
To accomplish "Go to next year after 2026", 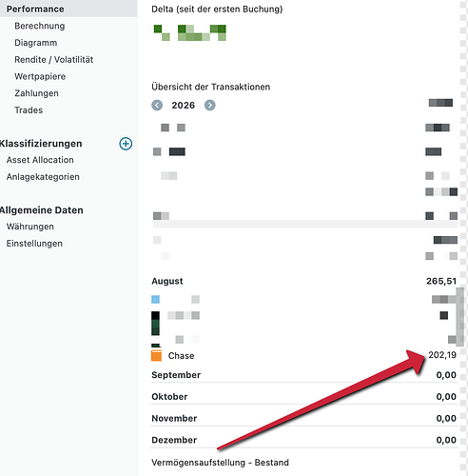I will click(x=209, y=105).
